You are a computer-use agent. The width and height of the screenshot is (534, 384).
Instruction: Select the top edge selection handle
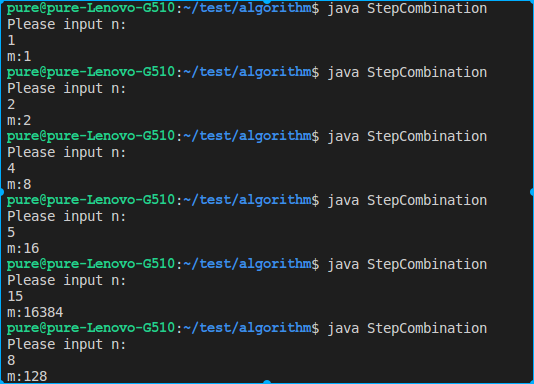coord(267,1)
